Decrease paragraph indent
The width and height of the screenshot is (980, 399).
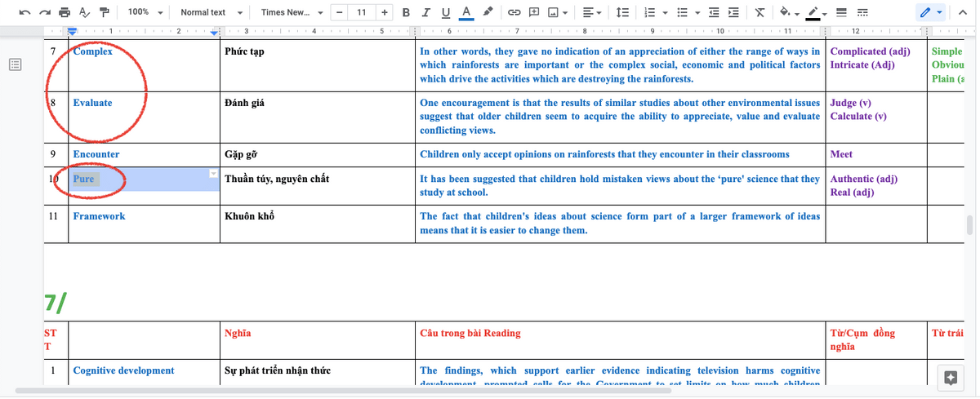point(715,13)
